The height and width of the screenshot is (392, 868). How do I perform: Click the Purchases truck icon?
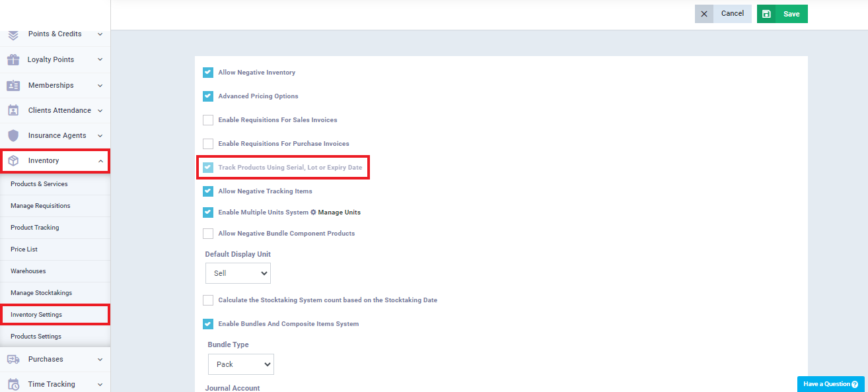[13, 359]
